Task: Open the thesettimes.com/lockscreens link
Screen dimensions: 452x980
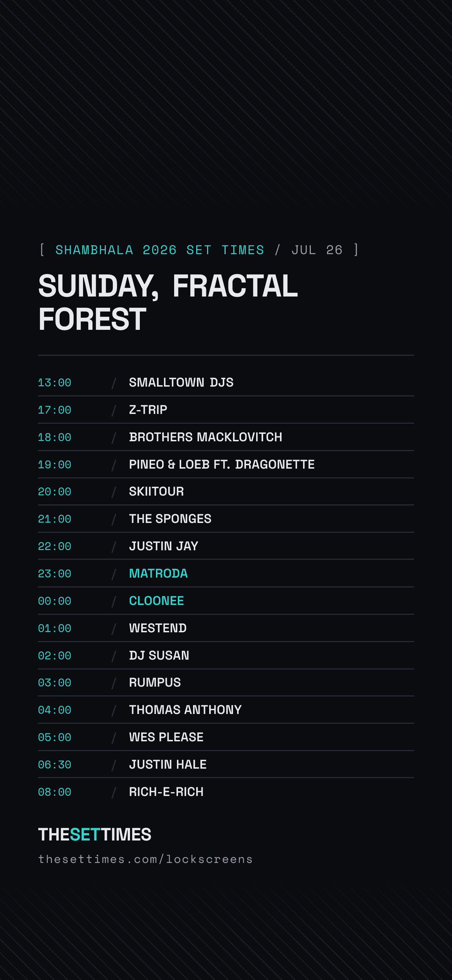Action: pos(145,859)
